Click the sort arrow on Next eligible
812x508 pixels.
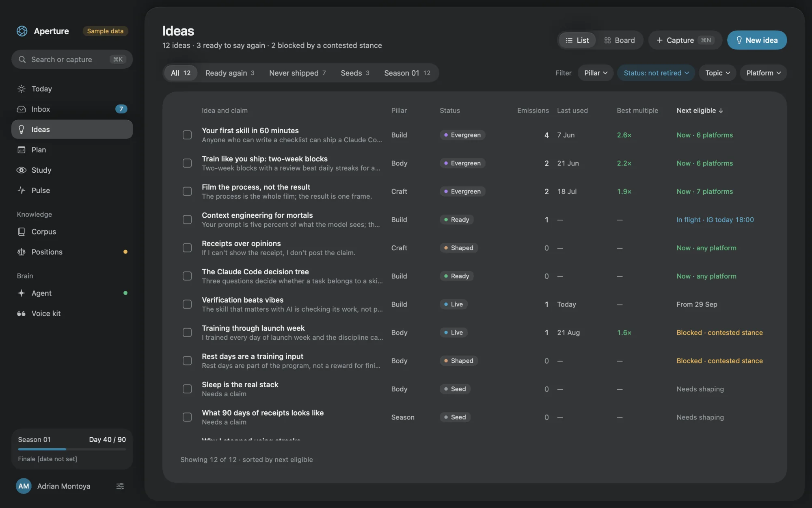(721, 111)
